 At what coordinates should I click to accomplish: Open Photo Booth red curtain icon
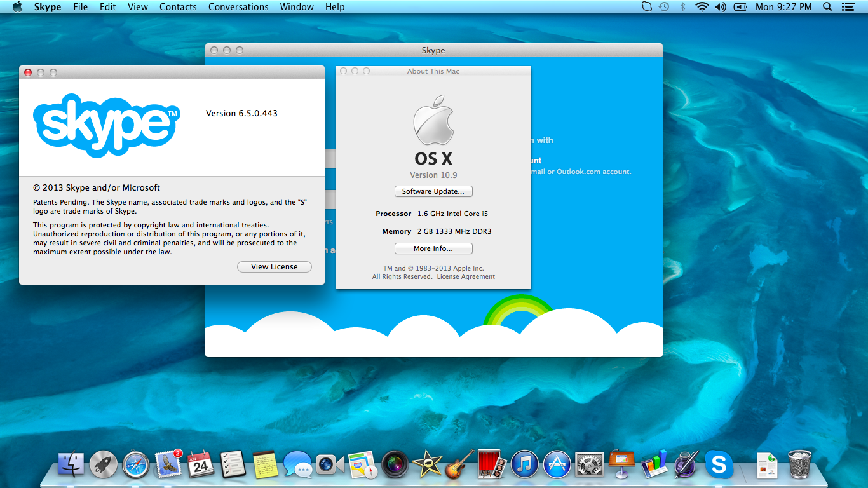coord(492,465)
